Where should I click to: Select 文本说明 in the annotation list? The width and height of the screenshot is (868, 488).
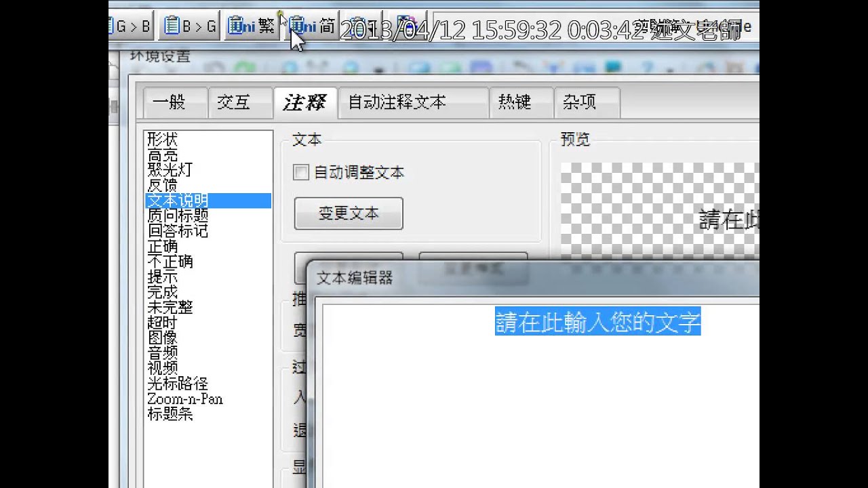[208, 201]
